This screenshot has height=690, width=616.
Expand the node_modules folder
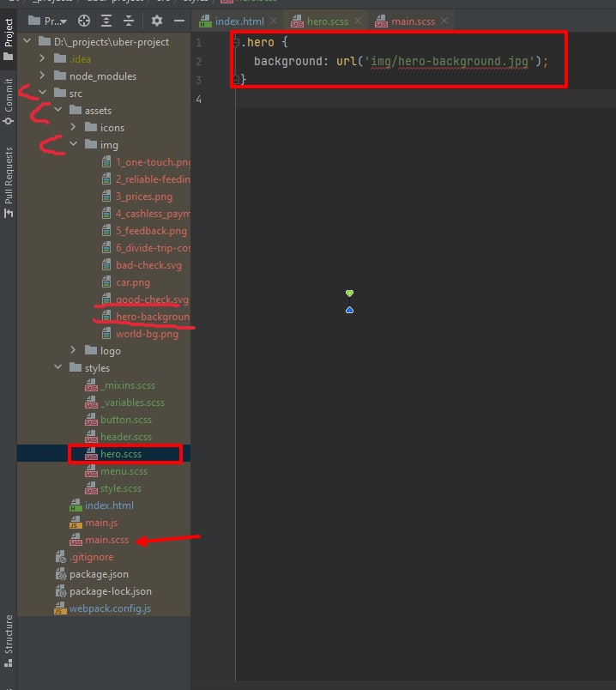coord(42,76)
